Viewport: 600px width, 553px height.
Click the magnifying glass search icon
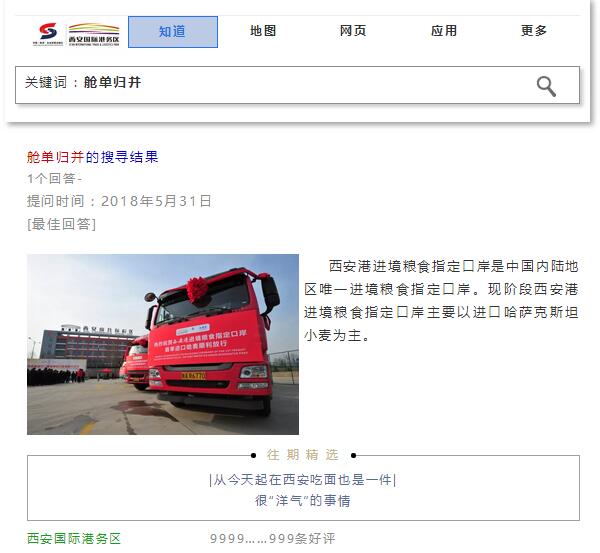[x=546, y=86]
